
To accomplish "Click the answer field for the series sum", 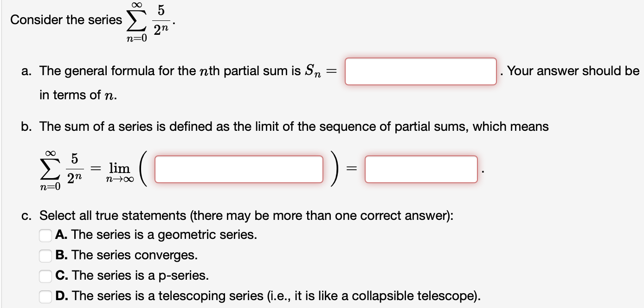I will pos(420,169).
